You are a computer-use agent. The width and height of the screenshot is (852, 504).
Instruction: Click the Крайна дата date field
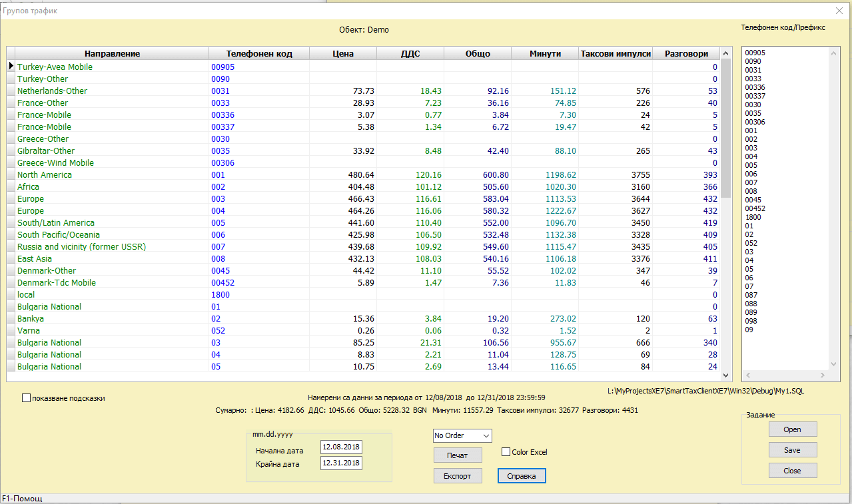[x=341, y=463]
